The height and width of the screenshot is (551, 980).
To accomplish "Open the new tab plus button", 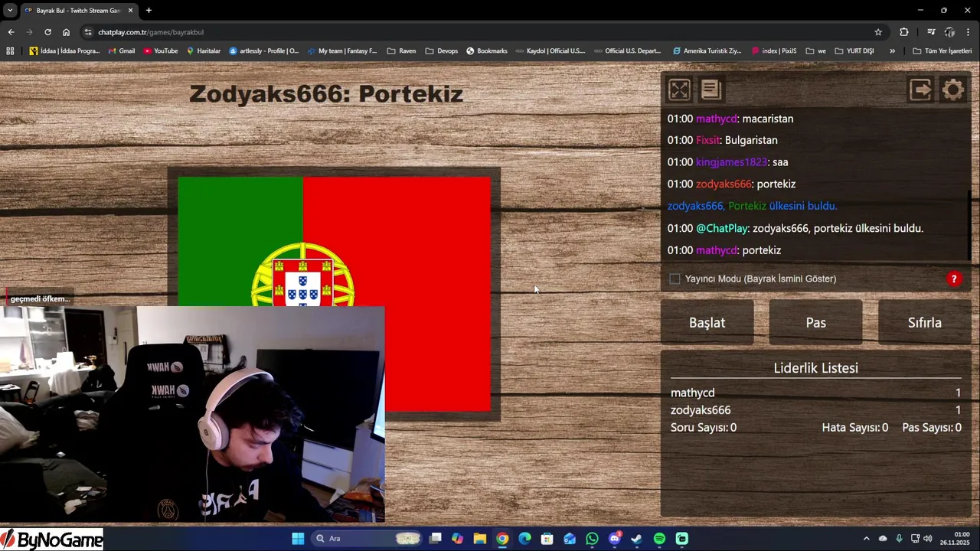I will coord(149,11).
